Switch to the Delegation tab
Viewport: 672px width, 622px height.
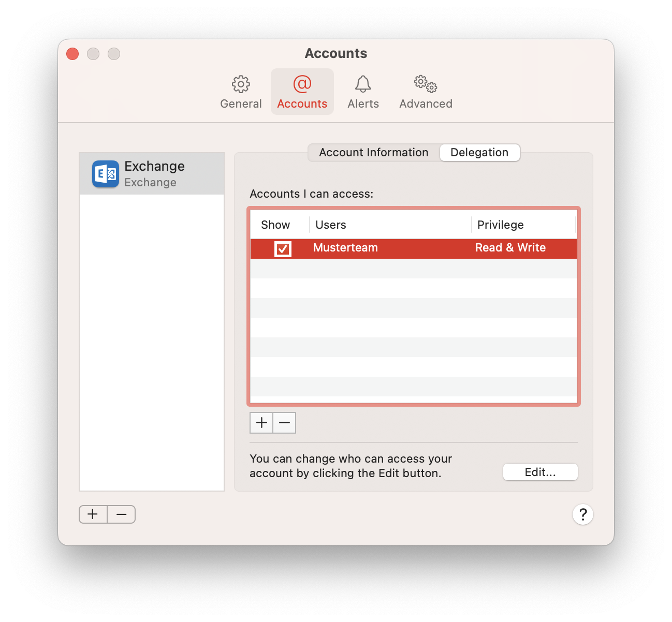click(x=479, y=153)
